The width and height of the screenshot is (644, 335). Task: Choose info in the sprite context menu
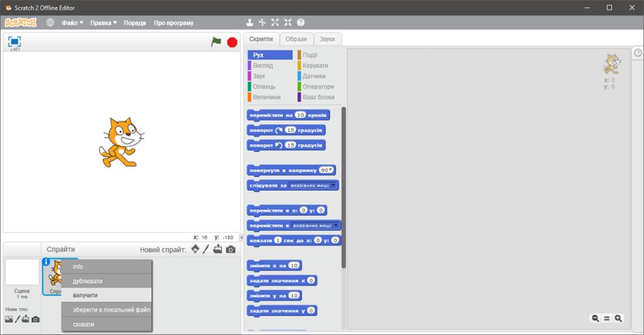tap(106, 267)
